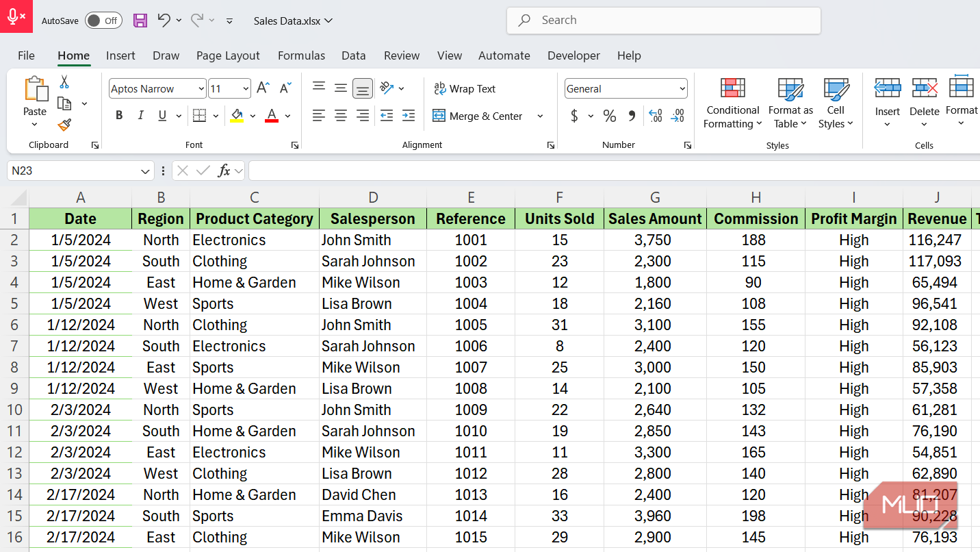Image resolution: width=980 pixels, height=552 pixels.
Task: Select column D header
Action: 373,198
